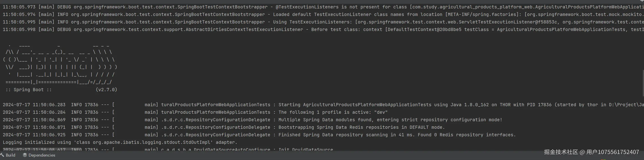Click the Spring Boot v2.7.0 version text
The width and height of the screenshot is (644, 160).
point(106,90)
